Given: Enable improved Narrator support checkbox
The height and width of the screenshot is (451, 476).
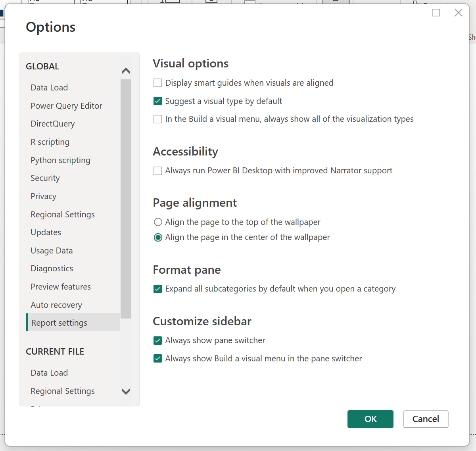Looking at the screenshot, I should click(158, 171).
